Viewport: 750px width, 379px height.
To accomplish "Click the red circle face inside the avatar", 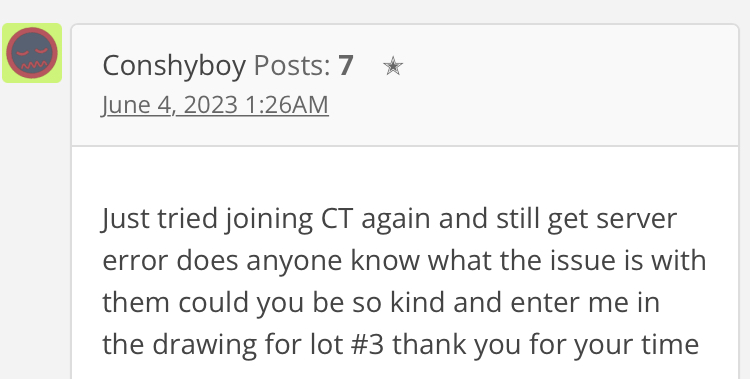I will tap(32, 53).
